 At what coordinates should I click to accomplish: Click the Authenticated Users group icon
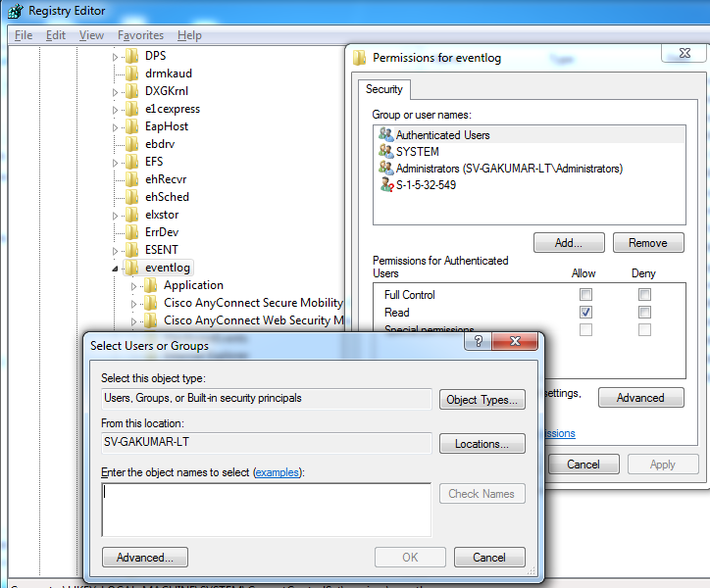click(x=385, y=134)
